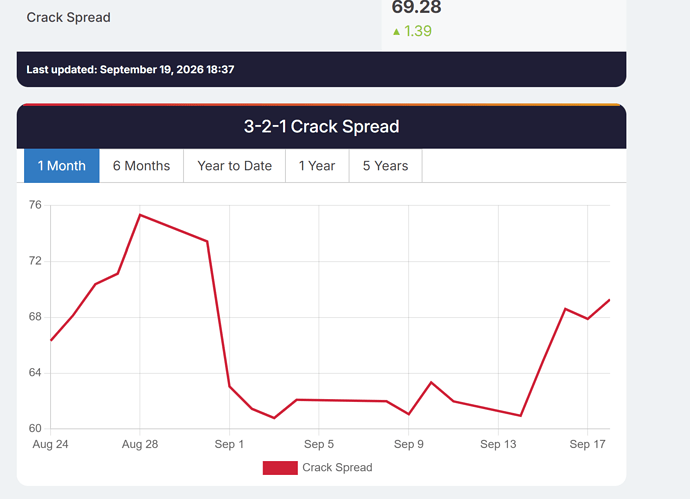Click the Last updated timestamp bar
690x499 pixels.
coord(321,69)
